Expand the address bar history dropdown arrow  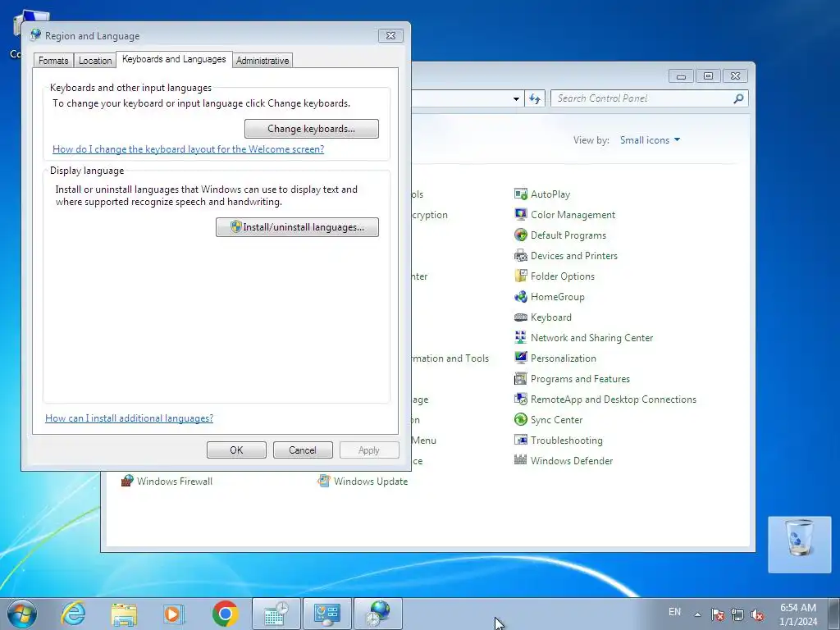coord(516,98)
